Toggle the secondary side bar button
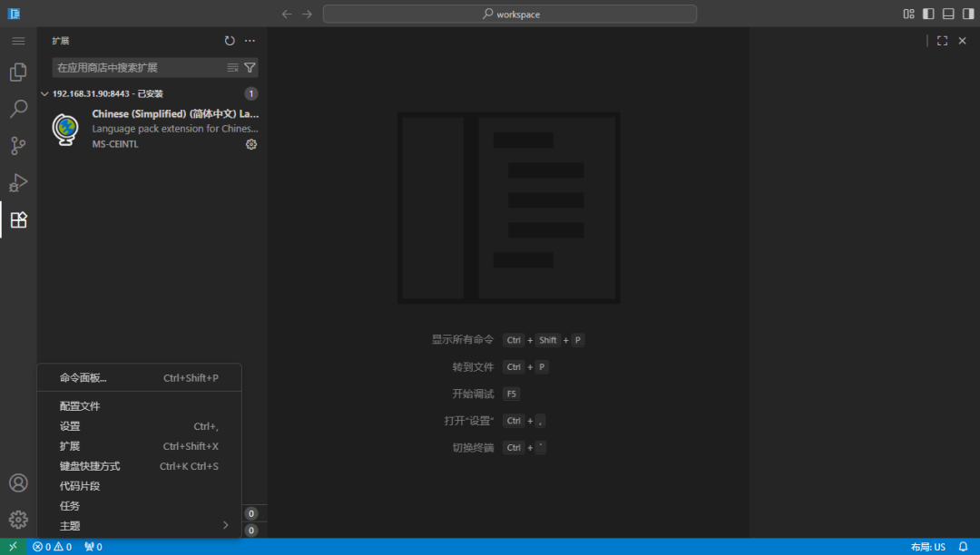 967,14
